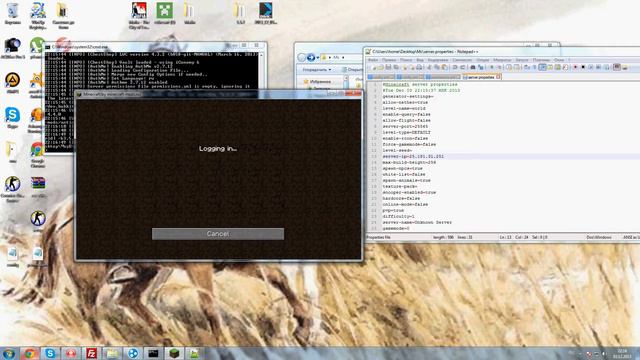
Task: Click the Cancel button in Minecraft
Action: [218, 234]
